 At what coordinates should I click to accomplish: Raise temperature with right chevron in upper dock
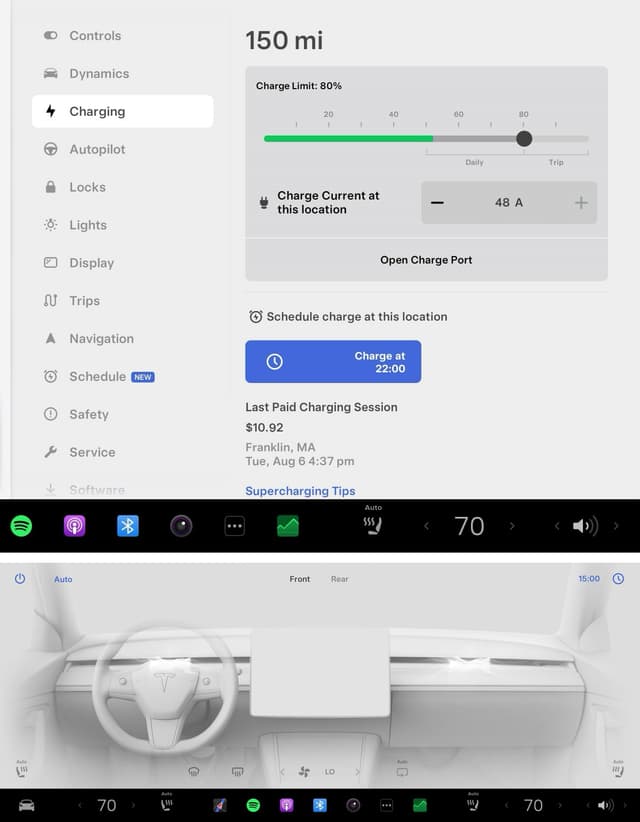tap(513, 526)
